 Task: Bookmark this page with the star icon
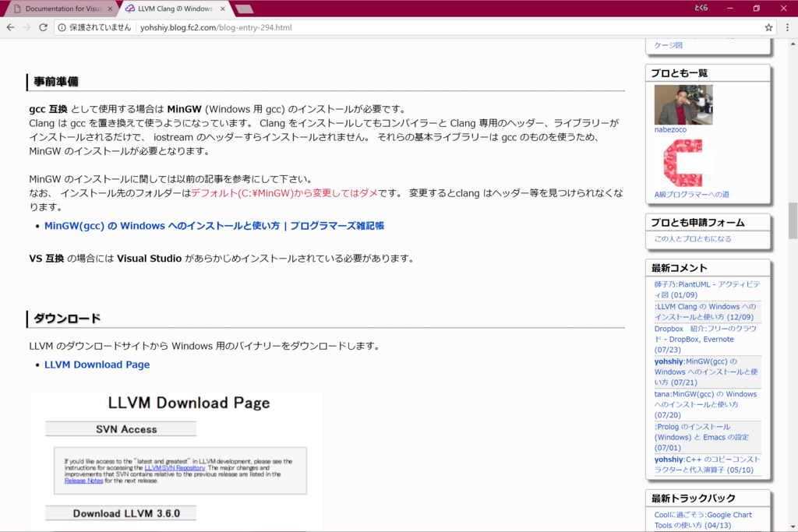(768, 27)
